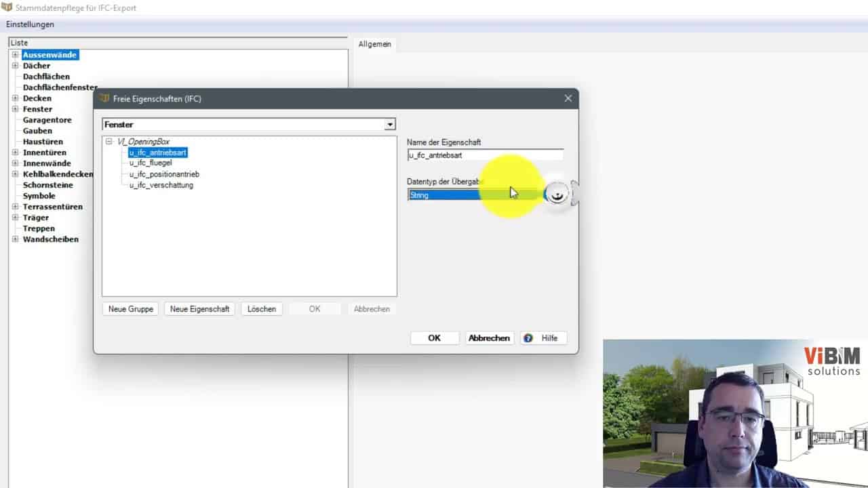868x488 pixels.
Task: Expand the Innentüren tree node
Action: (x=15, y=152)
